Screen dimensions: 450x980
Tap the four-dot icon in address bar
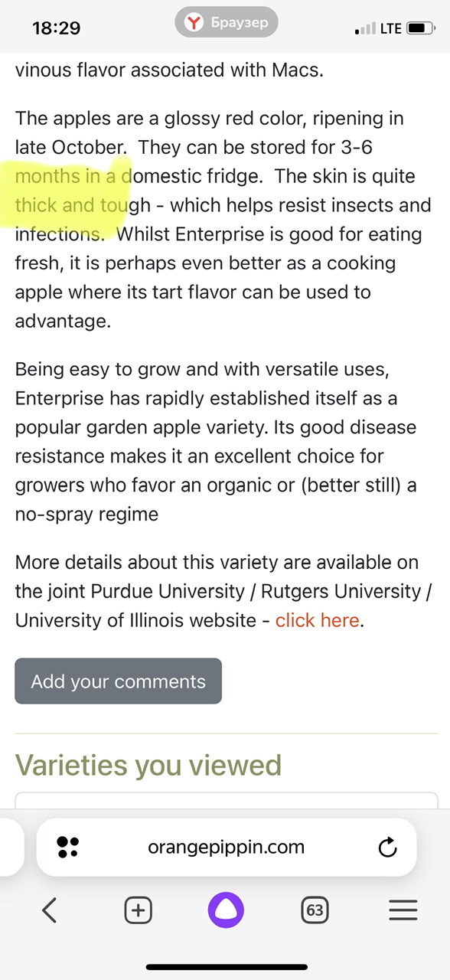pos(68,847)
